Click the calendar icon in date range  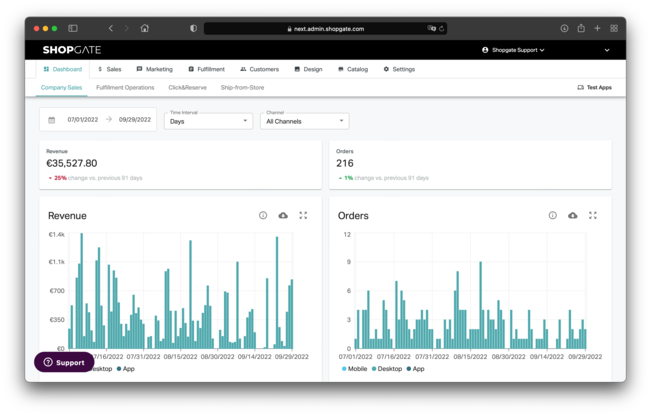coord(51,120)
